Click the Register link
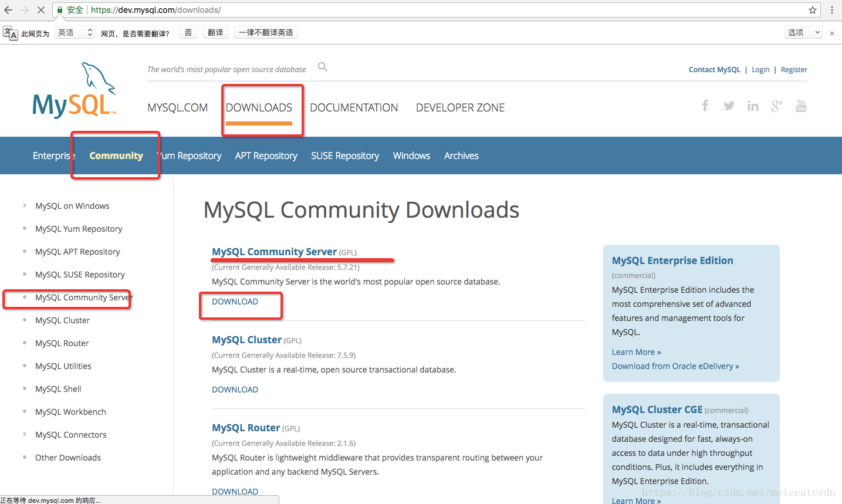Image resolution: width=842 pixels, height=504 pixels. pyautogui.click(x=794, y=70)
